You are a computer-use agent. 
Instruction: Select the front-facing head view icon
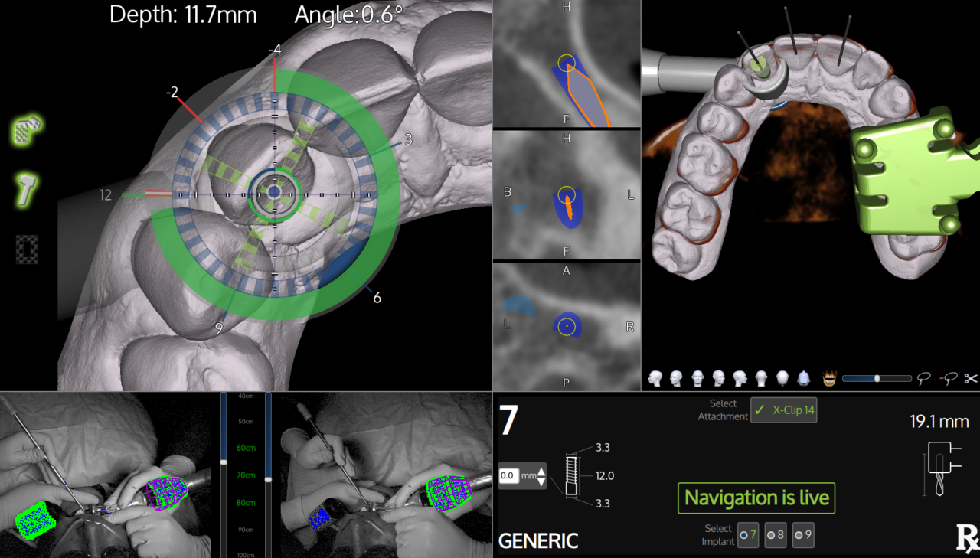[698, 378]
